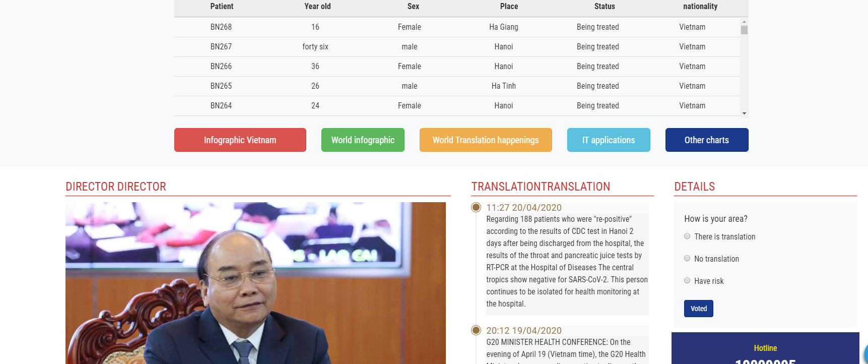Click the Patient column header
868x364 pixels.
(x=222, y=7)
